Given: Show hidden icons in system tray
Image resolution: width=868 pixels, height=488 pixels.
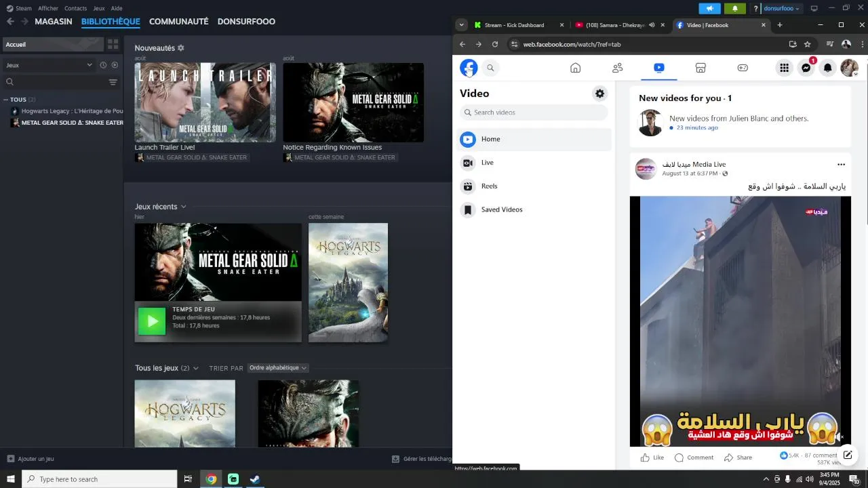Looking at the screenshot, I should pyautogui.click(x=766, y=479).
